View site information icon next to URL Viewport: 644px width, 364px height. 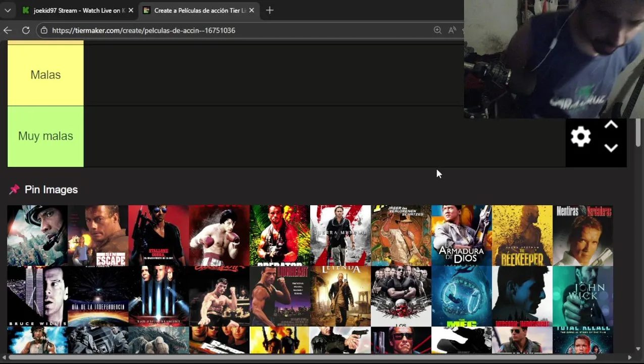(x=44, y=30)
